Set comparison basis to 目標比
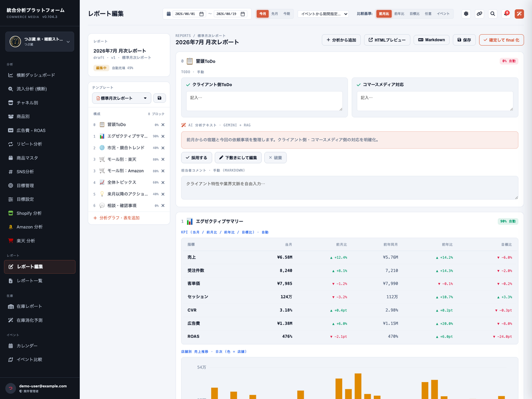Screen dimensions: 532x399 pos(415,14)
